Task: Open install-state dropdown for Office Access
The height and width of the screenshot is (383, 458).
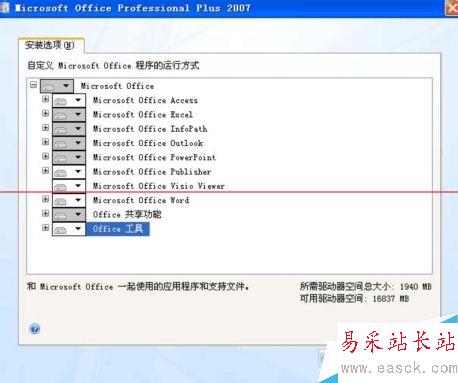Action: point(69,100)
